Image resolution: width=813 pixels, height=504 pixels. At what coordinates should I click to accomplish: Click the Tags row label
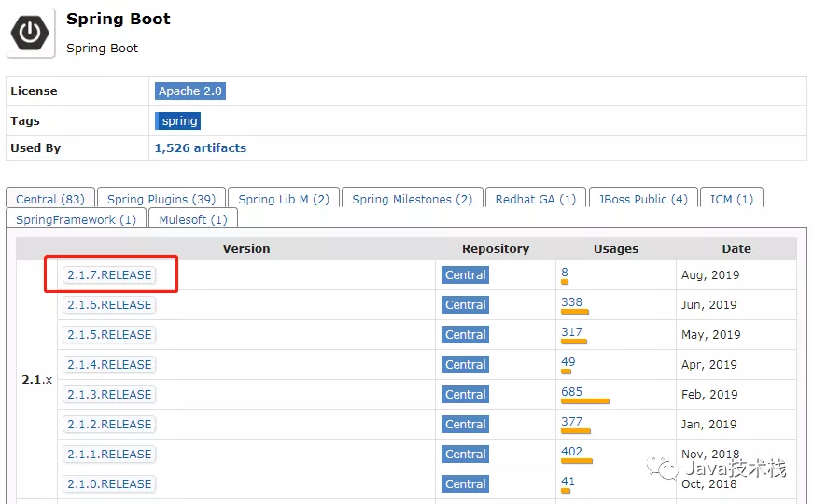[25, 120]
